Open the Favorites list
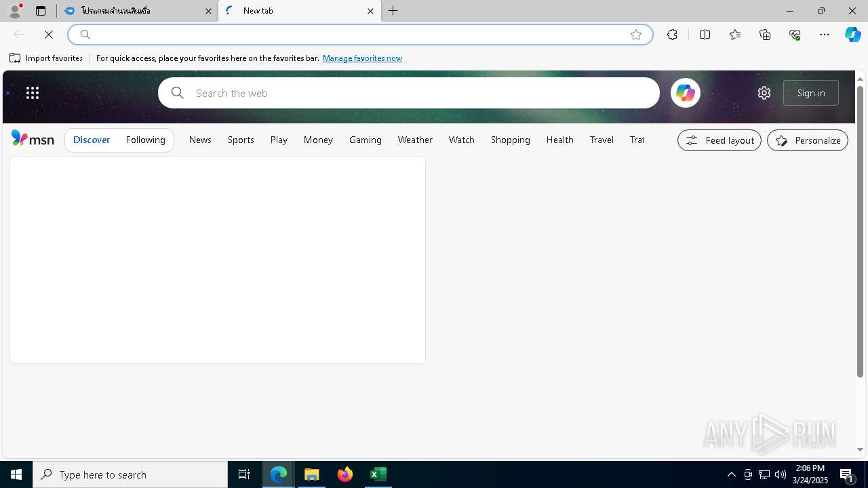Screen dimensions: 868x488 tap(735, 35)
